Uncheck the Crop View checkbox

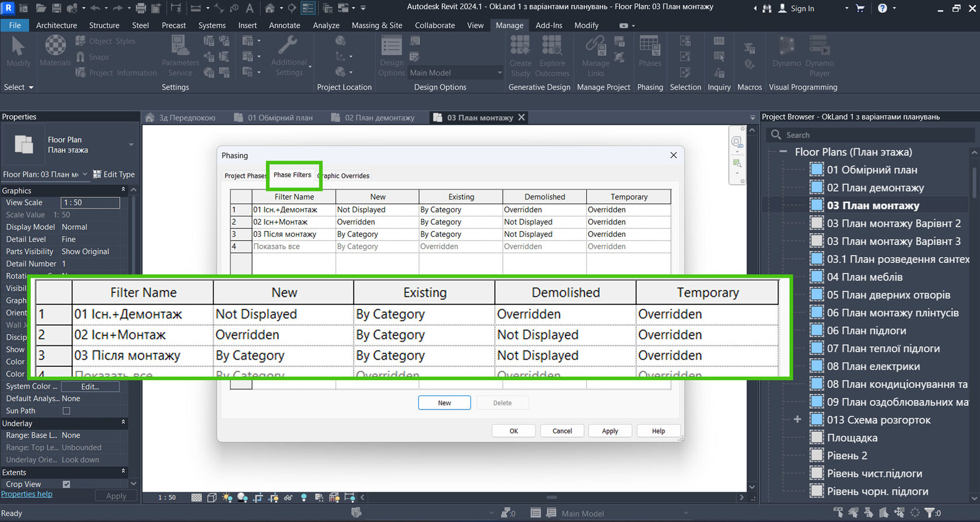click(x=66, y=484)
